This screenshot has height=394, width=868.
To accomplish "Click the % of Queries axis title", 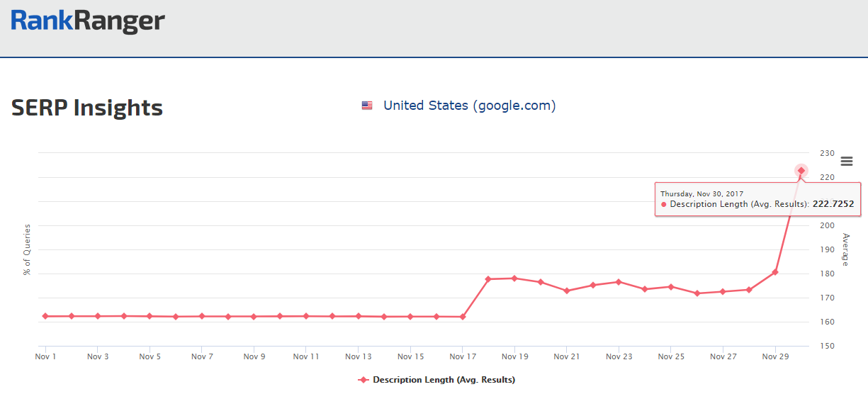I will [28, 249].
